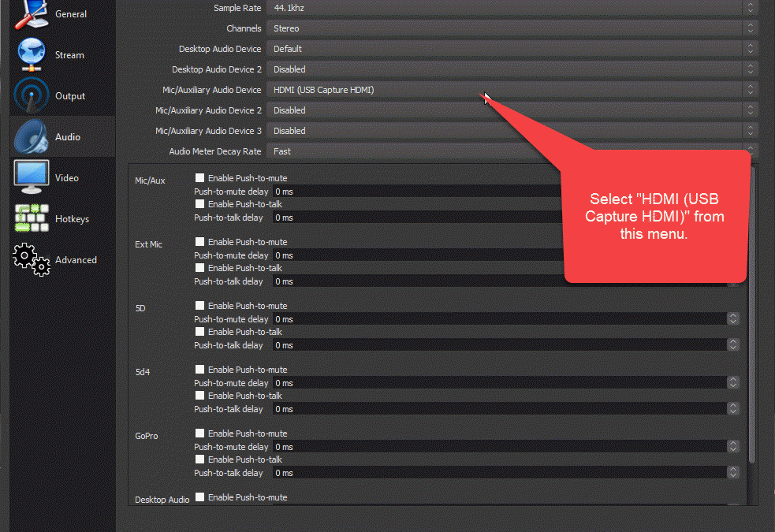This screenshot has height=532, width=775.
Task: Select the Stream globe icon
Action: coord(32,55)
